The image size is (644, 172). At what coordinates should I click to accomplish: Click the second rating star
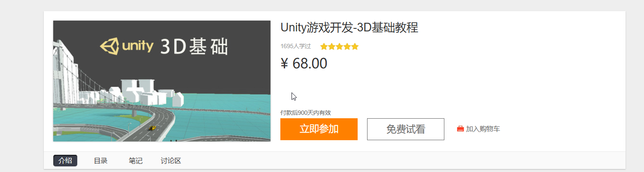tap(331, 46)
